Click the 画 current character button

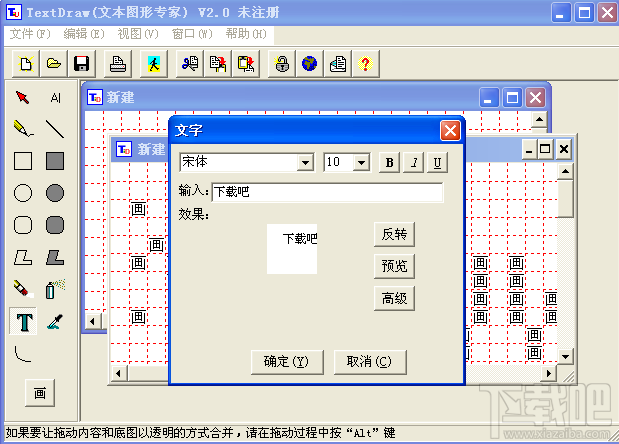[x=39, y=393]
